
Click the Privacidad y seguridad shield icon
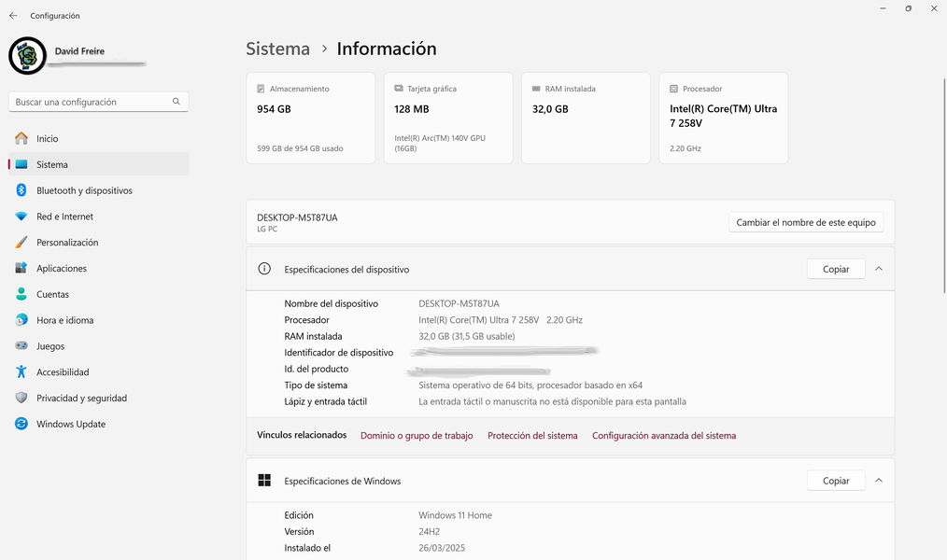click(x=21, y=398)
